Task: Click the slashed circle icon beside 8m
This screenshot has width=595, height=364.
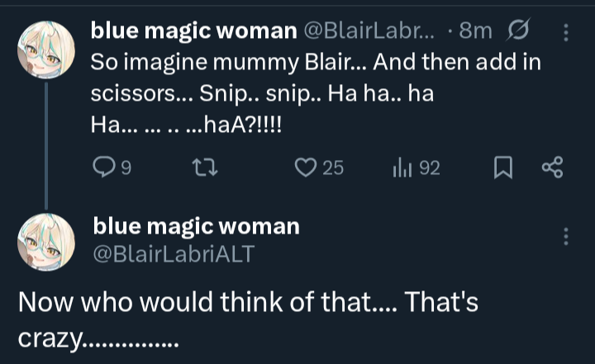Action: click(x=517, y=31)
